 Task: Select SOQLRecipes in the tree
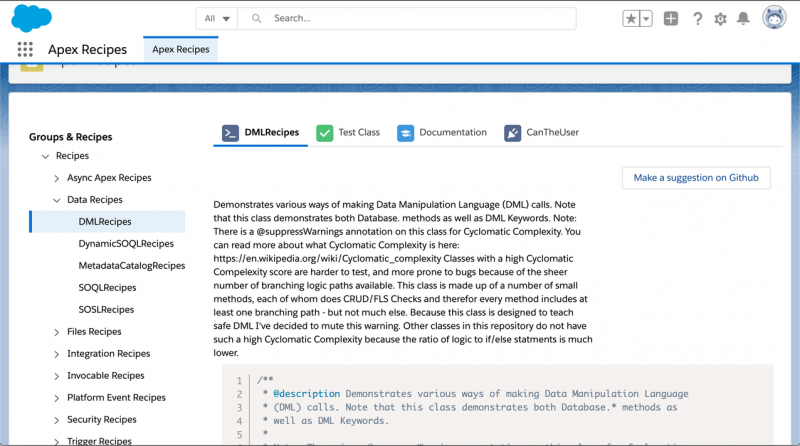click(106, 288)
